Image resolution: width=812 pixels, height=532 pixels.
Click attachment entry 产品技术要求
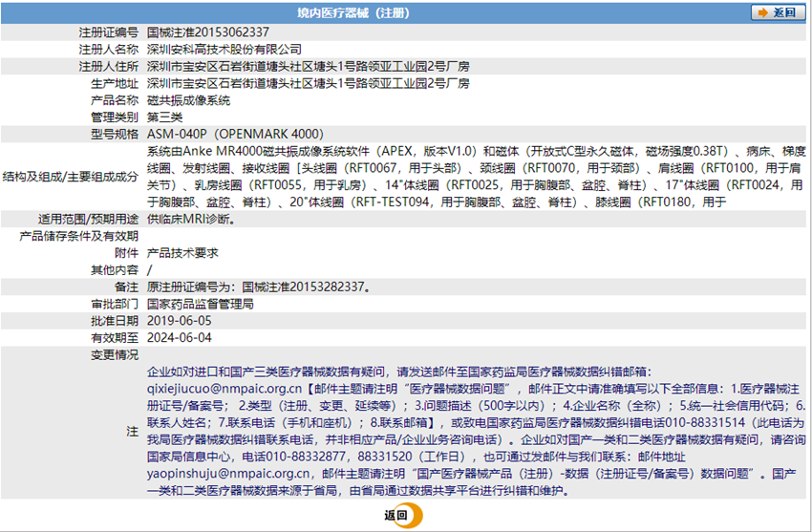182,253
